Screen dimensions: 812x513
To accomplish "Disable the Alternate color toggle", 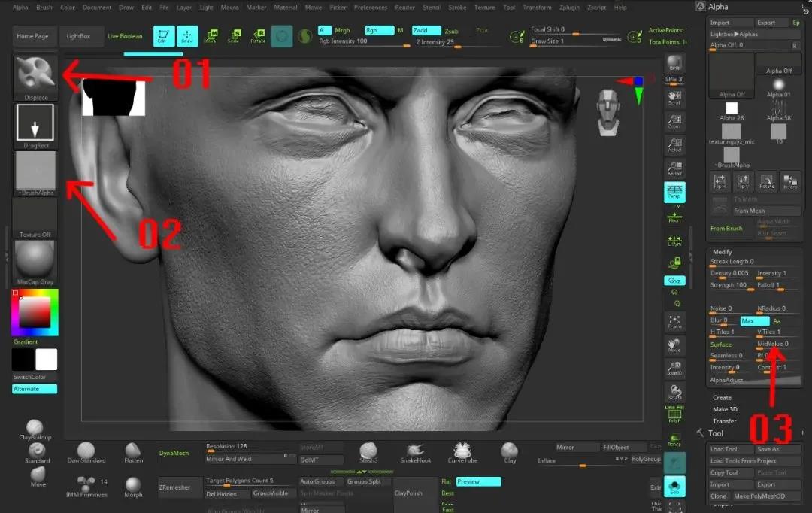I will [x=34, y=389].
